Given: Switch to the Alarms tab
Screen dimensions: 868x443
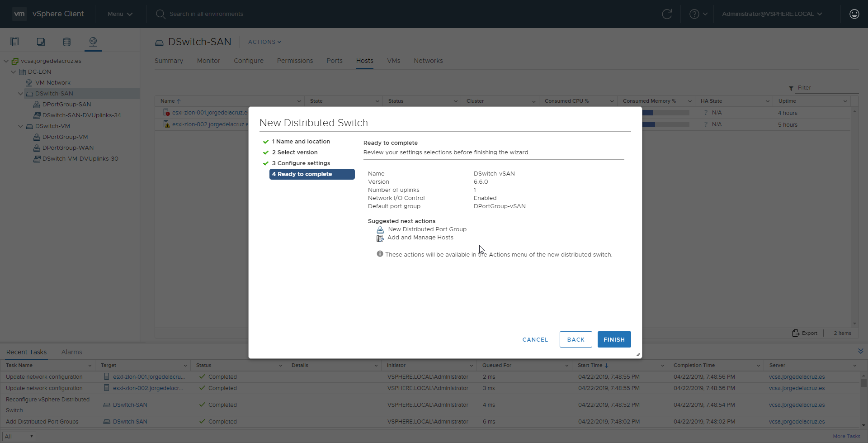Looking at the screenshot, I should click(72, 352).
